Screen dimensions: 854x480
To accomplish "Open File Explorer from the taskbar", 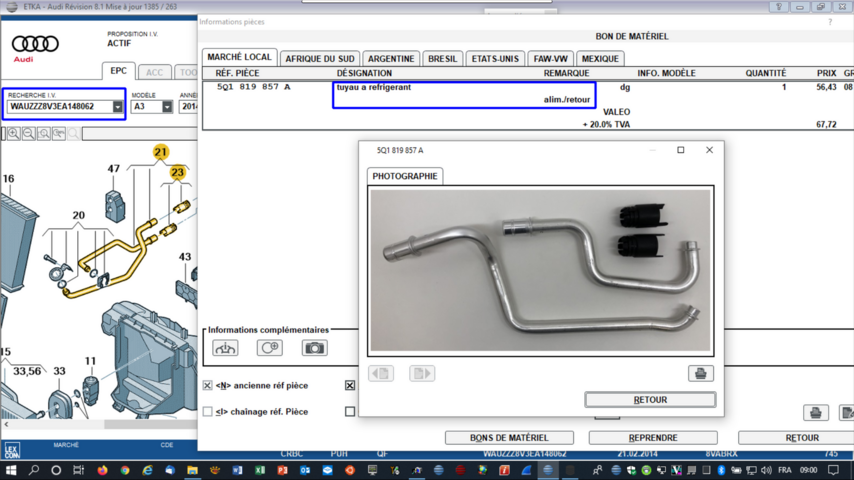I will click(x=192, y=470).
